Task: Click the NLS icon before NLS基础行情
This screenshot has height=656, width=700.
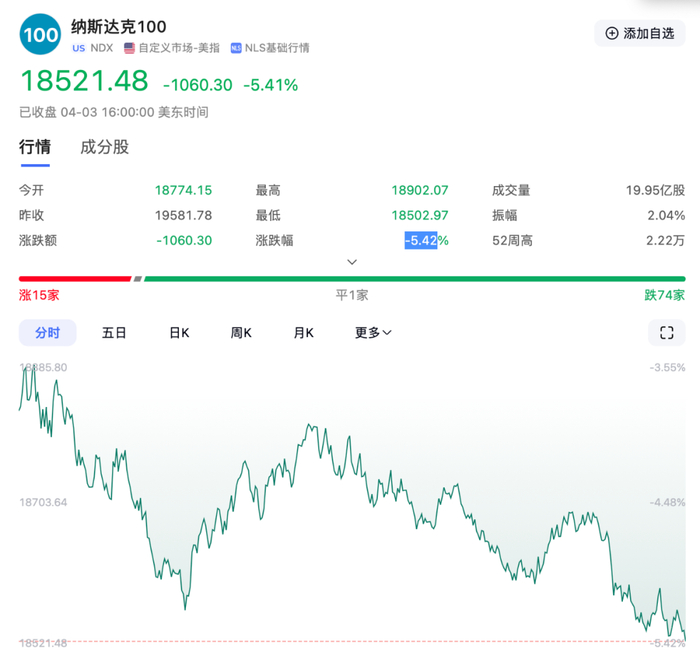Action: (x=236, y=48)
